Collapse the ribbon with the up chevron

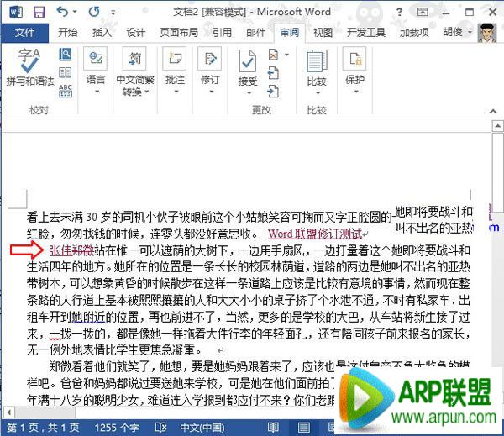493,111
